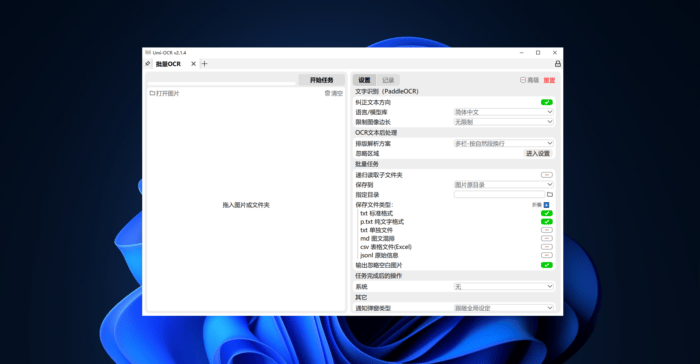Close the 批量OCR tab

(x=193, y=64)
